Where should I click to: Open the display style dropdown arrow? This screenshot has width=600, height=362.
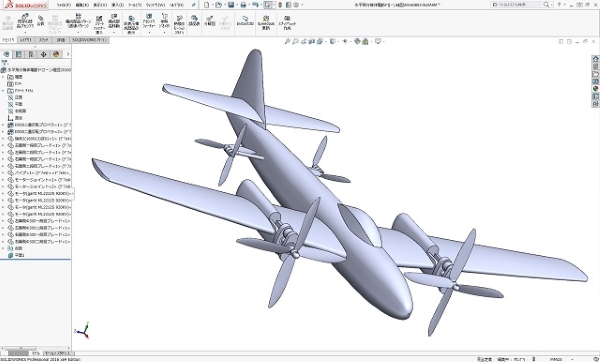coord(338,42)
